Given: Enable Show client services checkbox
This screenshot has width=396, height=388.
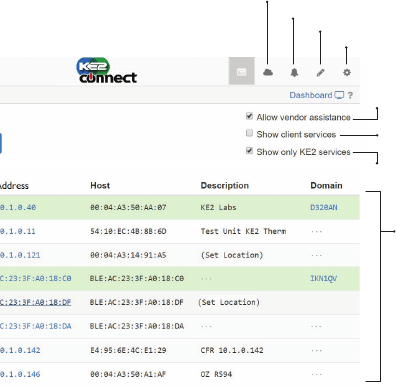Looking at the screenshot, I should click(249, 133).
